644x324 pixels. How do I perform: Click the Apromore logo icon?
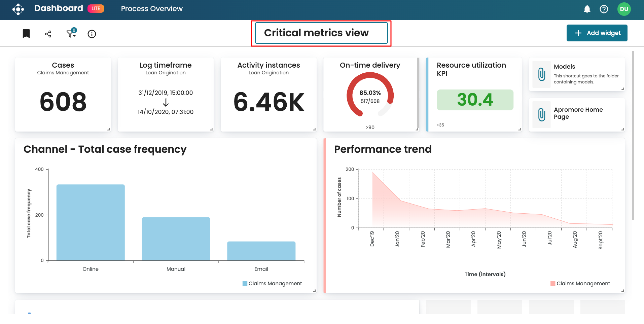(x=18, y=9)
